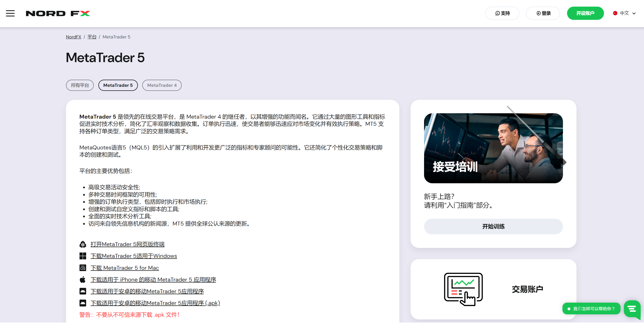The image size is (644, 323).
Task: Select the MetaTrader 5 tab pill
Action: [x=118, y=85]
